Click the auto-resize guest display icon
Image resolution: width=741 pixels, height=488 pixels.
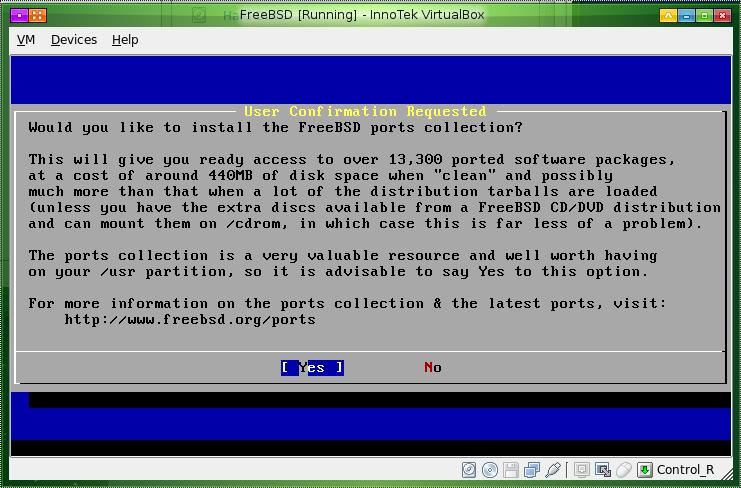[603, 470]
